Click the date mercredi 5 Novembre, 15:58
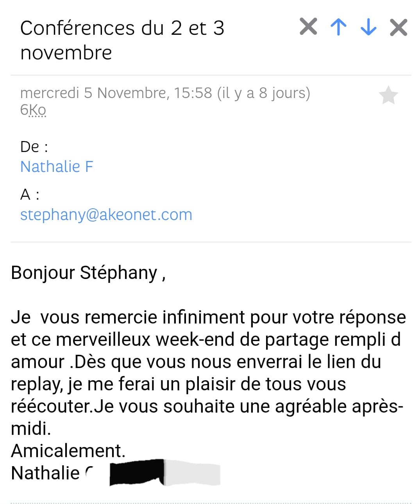Image resolution: width=420 pixels, height=504 pixels. 116,93
